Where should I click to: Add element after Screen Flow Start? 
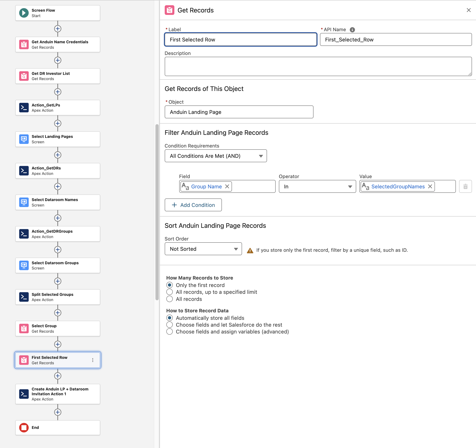pos(58,29)
